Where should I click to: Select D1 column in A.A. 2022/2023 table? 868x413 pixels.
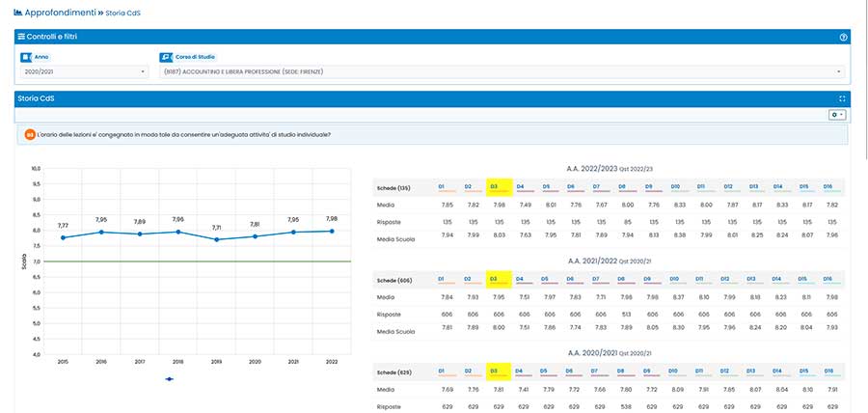pyautogui.click(x=442, y=186)
